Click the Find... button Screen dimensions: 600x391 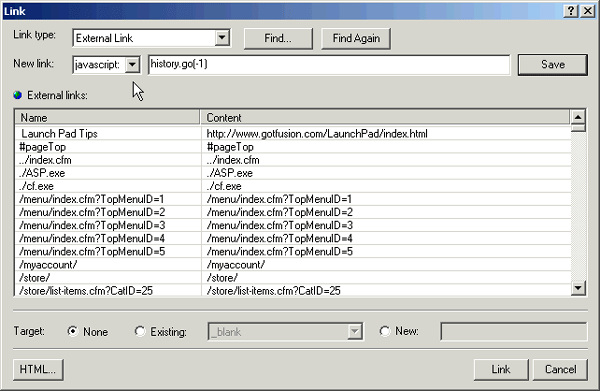tap(278, 38)
